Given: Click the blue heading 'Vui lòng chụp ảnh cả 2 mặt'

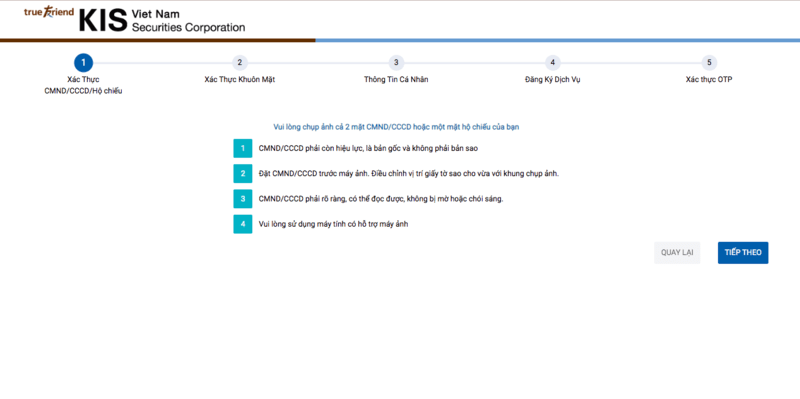Looking at the screenshot, I should (396, 127).
